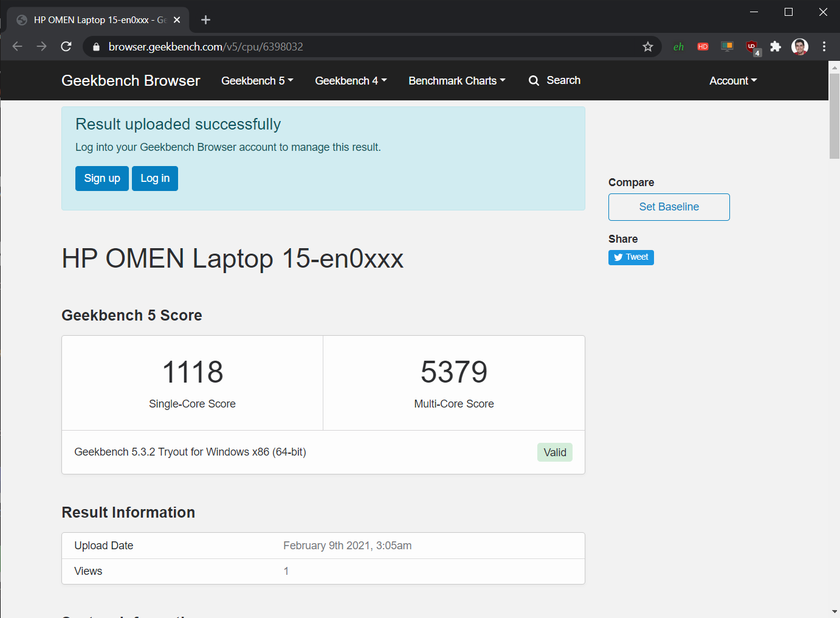Open the green 'eh' extension
The width and height of the screenshot is (840, 618).
pyautogui.click(x=678, y=47)
